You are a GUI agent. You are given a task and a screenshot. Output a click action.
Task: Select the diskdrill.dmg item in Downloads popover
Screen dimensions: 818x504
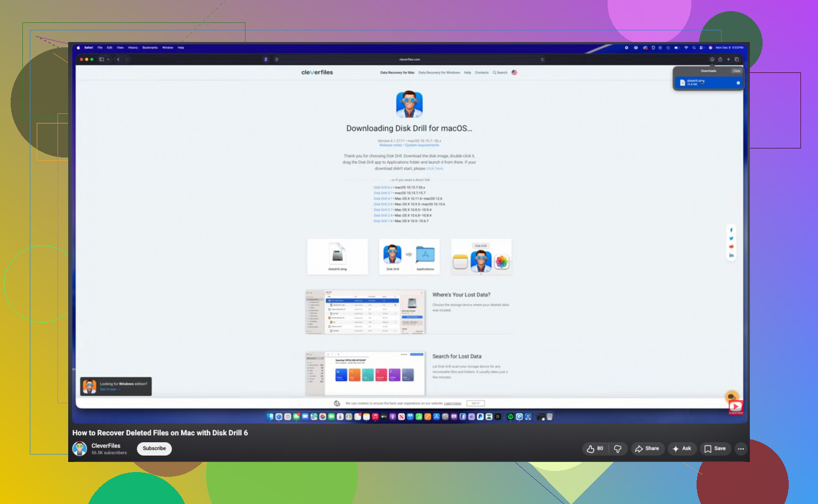[x=709, y=82]
